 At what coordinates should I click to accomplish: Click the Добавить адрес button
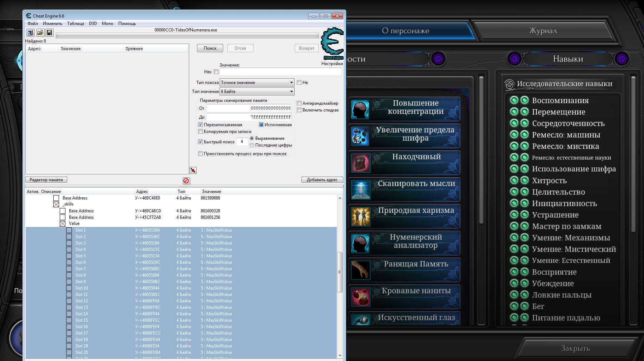pos(322,180)
